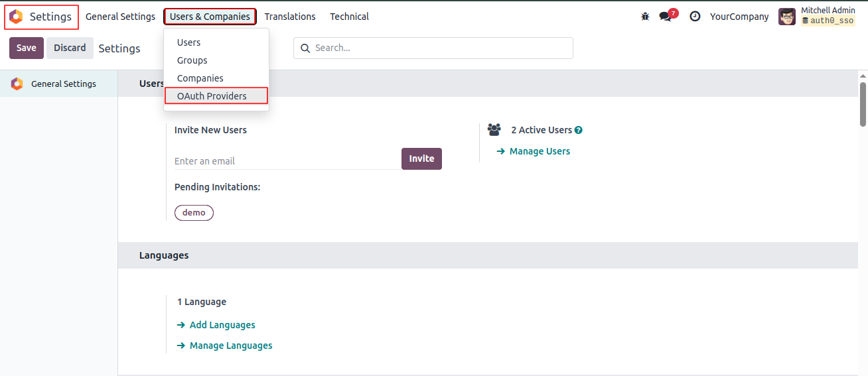Click the 2 Active Users text
The width and height of the screenshot is (868, 376).
click(x=542, y=130)
